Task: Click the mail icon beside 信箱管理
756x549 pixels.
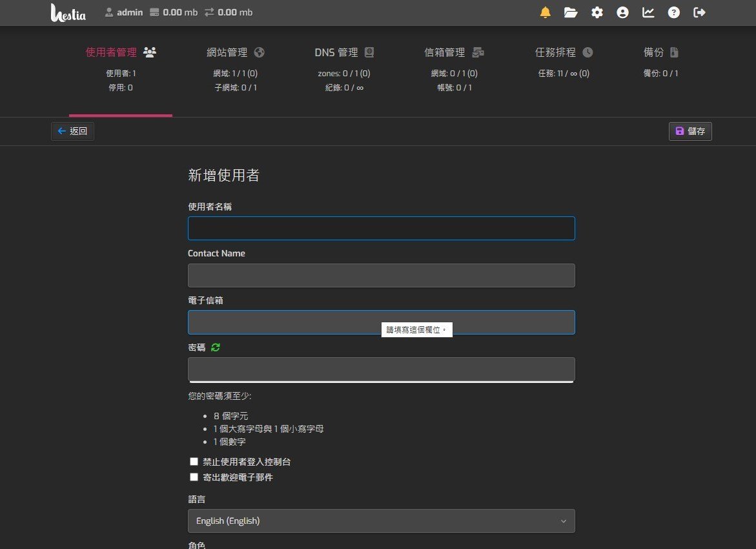Action: [478, 52]
